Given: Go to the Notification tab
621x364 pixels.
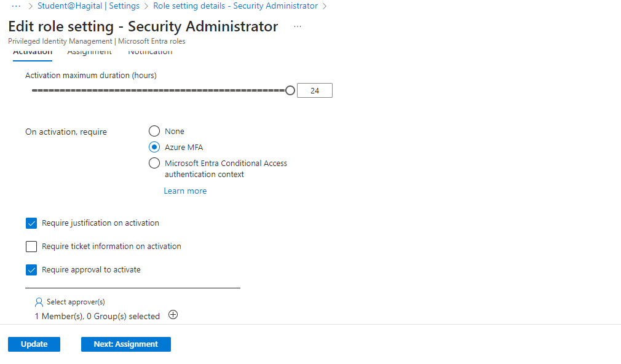Looking at the screenshot, I should tap(150, 52).
